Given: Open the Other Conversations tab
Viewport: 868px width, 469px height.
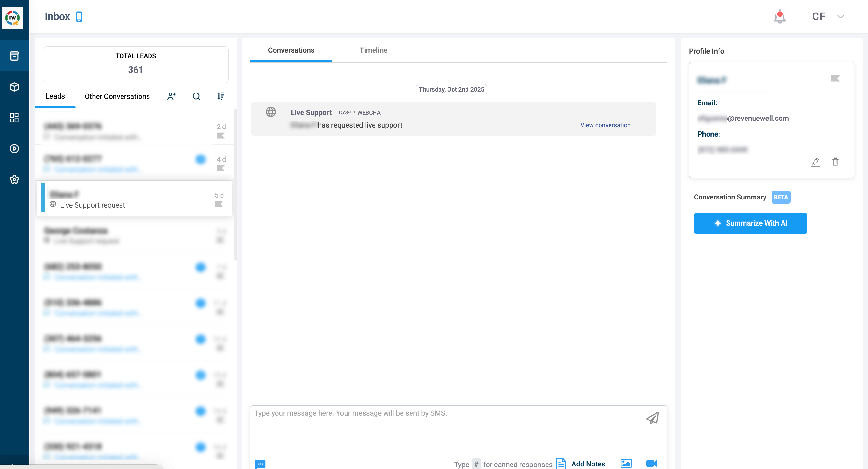Looking at the screenshot, I should pos(117,96).
